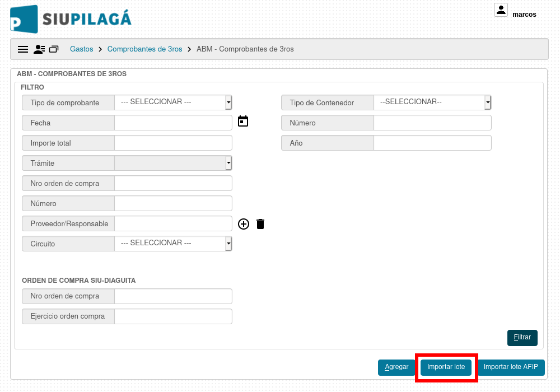Open the hamburger main menu
The image size is (560, 392).
[23, 49]
